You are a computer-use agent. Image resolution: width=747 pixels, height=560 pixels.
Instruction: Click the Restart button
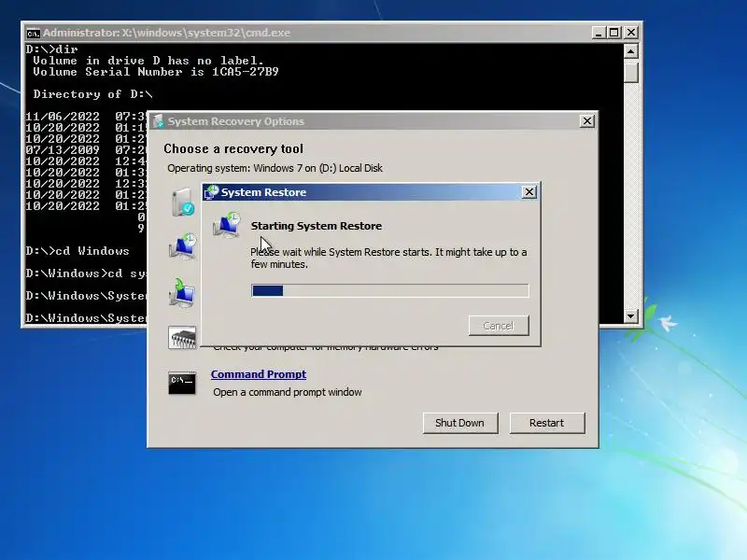click(547, 423)
